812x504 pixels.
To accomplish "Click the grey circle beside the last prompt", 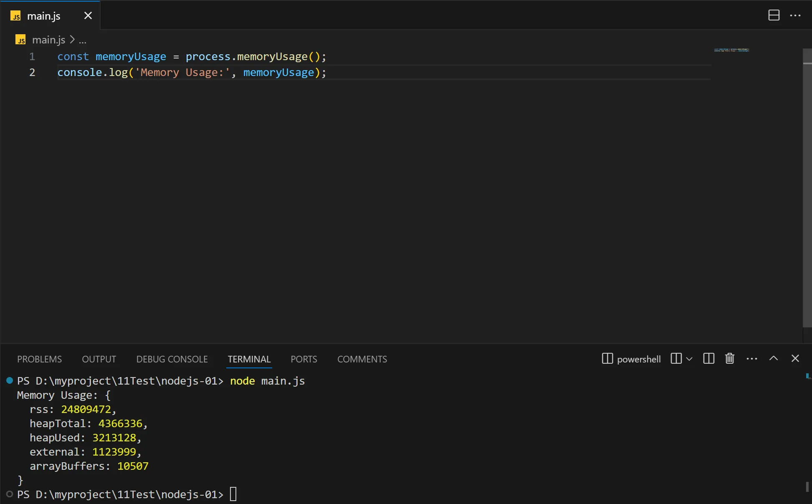I will click(x=10, y=494).
